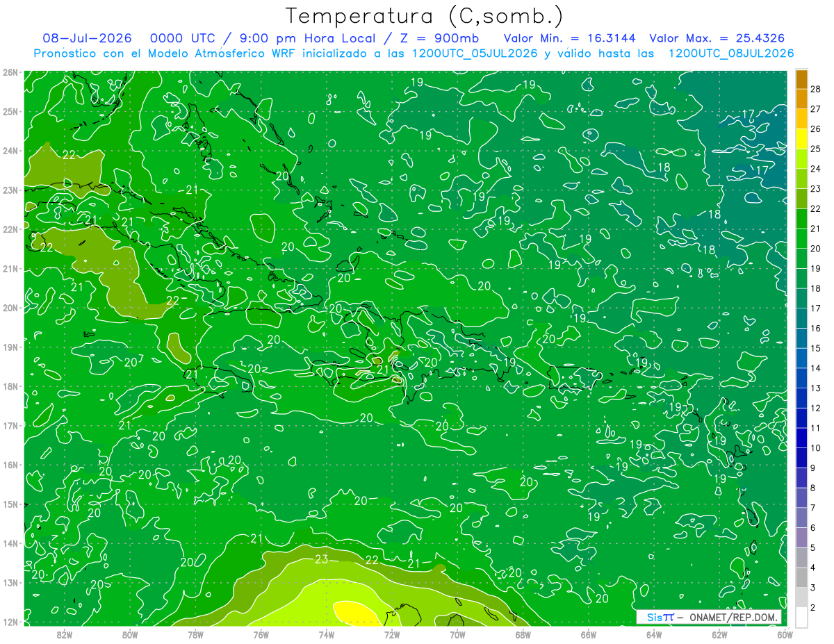Click the '25N' latitude label

[x=10, y=112]
